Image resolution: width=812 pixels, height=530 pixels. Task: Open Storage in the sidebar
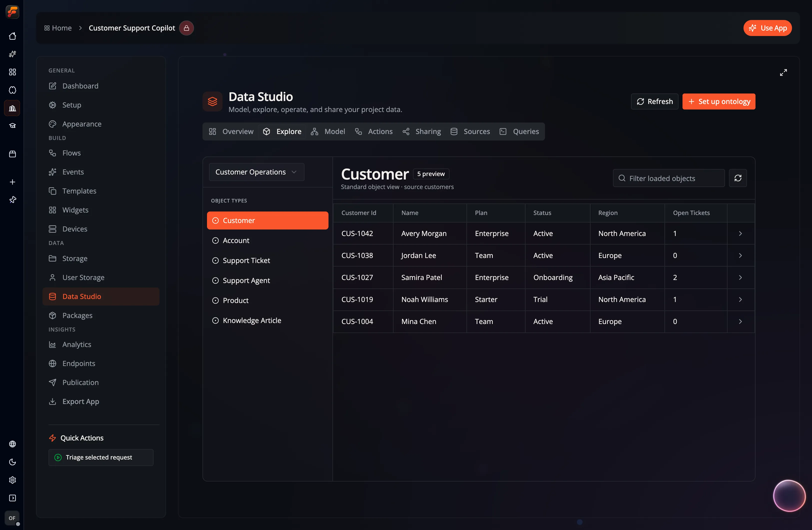(x=101, y=259)
